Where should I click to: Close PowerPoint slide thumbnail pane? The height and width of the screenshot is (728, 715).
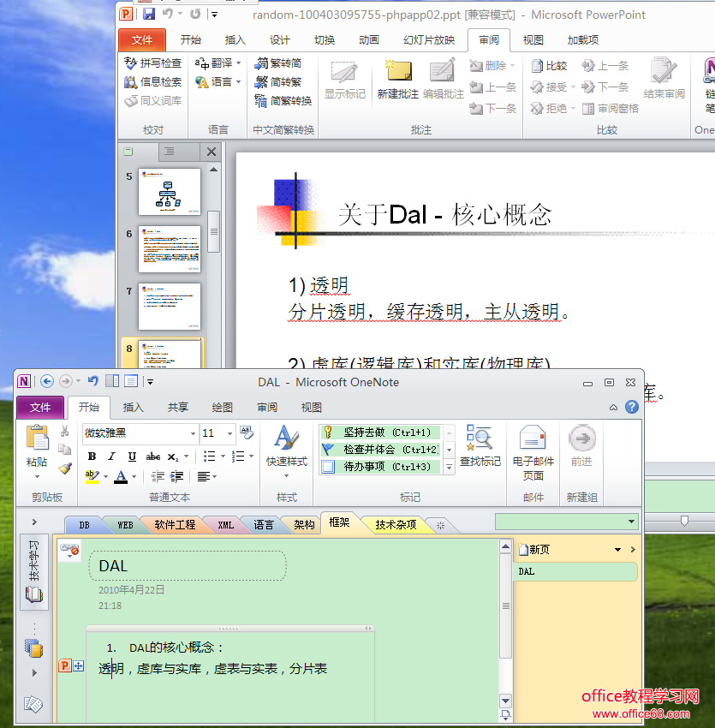tap(212, 152)
